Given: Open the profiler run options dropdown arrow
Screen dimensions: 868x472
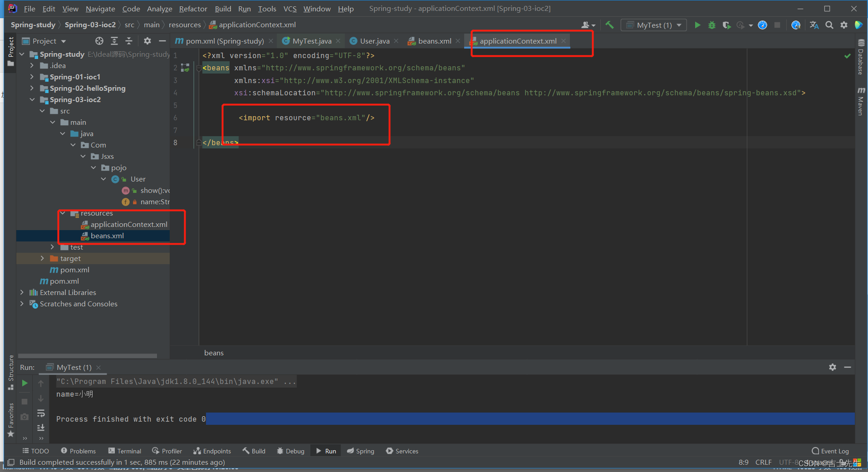Looking at the screenshot, I should tap(751, 25).
